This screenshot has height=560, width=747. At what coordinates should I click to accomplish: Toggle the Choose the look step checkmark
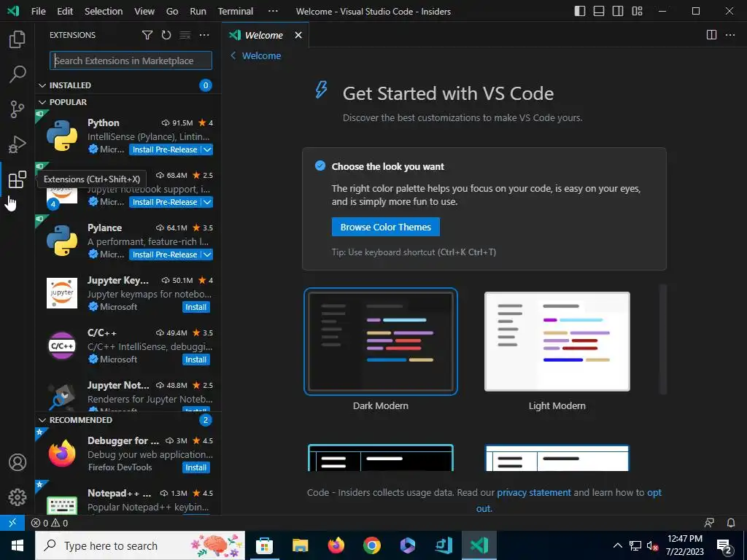320,166
